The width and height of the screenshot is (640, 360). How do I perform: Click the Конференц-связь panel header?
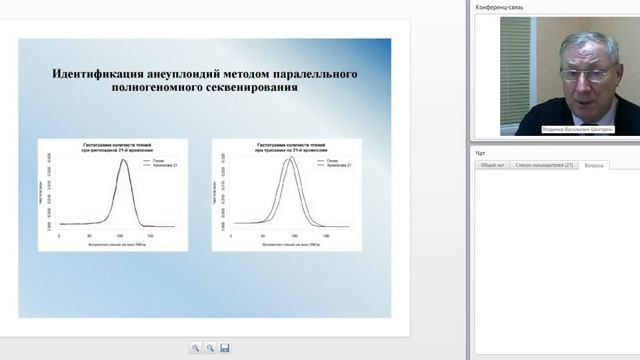[x=500, y=7]
